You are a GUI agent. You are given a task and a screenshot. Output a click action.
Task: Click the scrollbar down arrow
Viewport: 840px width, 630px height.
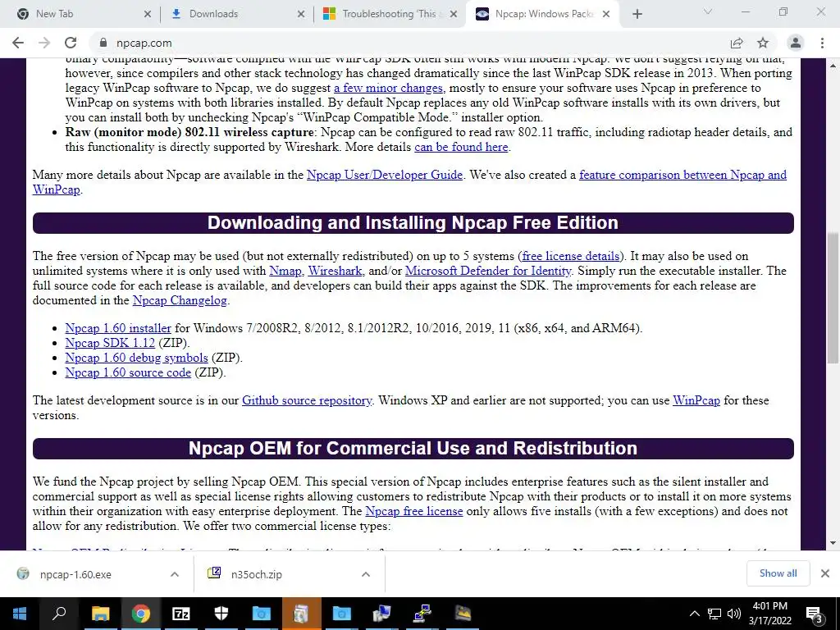(x=833, y=543)
